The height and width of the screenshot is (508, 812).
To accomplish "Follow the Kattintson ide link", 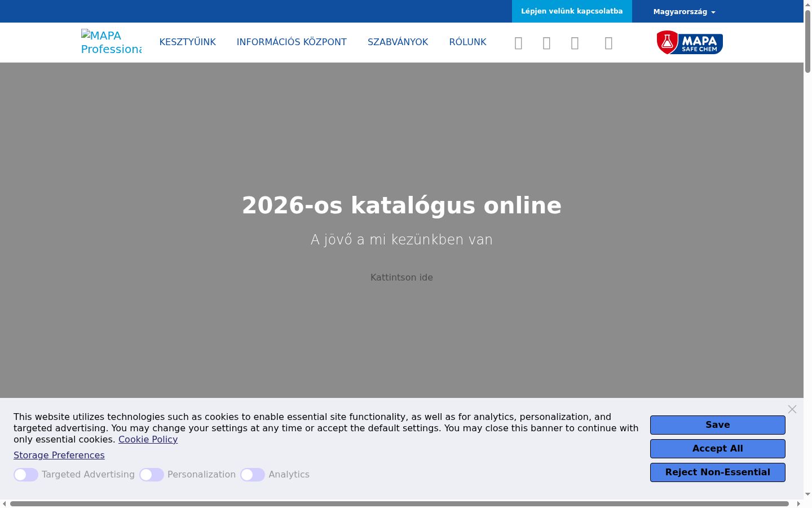I will 401,278.
